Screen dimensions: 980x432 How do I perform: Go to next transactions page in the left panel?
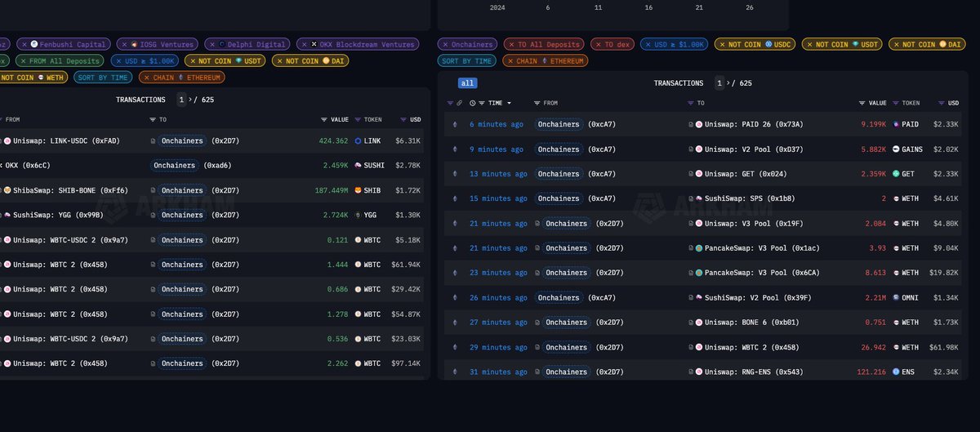(x=191, y=100)
